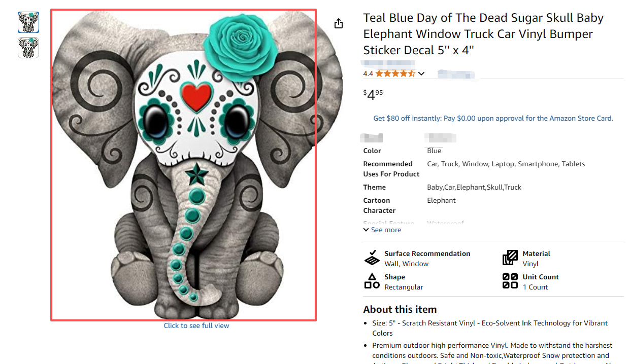Click the orange star rating icons
Image resolution: width=630 pixels, height=364 pixels.
point(395,74)
